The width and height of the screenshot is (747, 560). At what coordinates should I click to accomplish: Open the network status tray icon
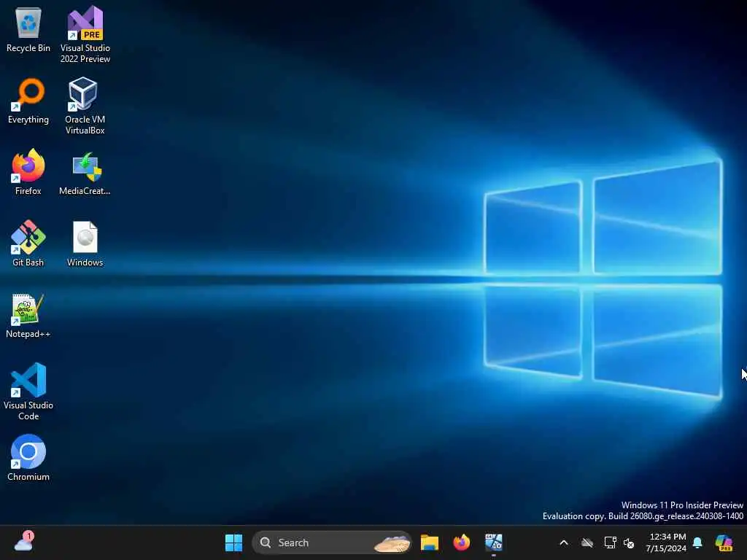pyautogui.click(x=611, y=542)
